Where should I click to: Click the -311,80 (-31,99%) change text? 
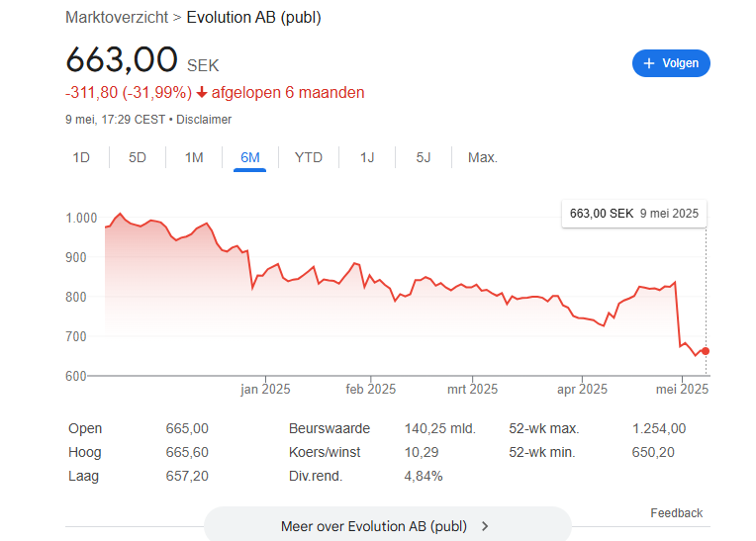click(129, 93)
